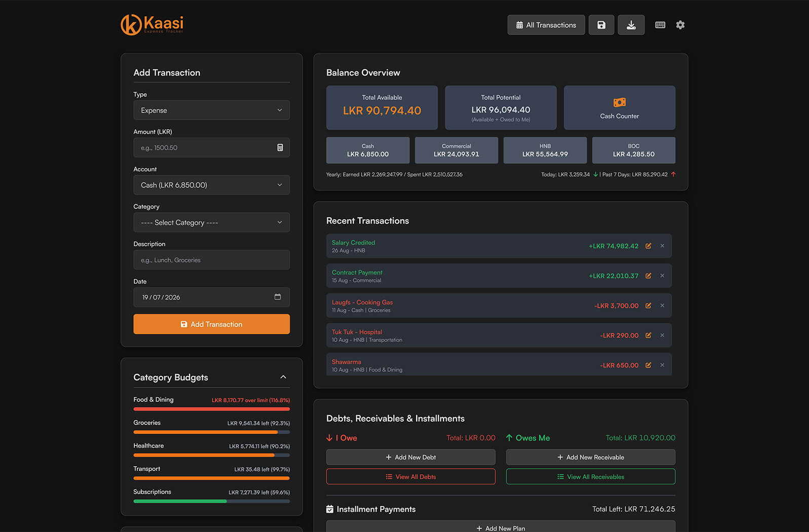Delete the Salary Credited transaction
This screenshot has height=532, width=809.
(x=662, y=246)
